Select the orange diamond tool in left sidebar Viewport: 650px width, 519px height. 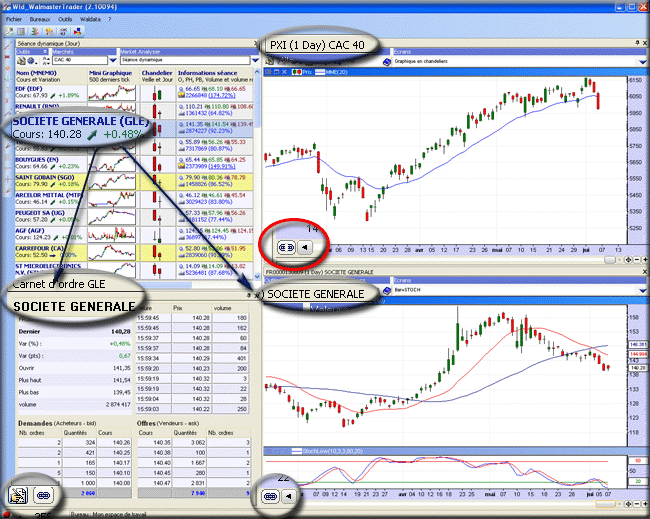point(7,67)
